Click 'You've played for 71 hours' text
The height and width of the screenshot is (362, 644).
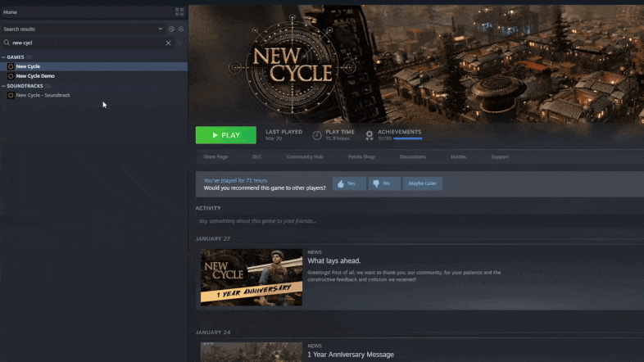click(235, 180)
